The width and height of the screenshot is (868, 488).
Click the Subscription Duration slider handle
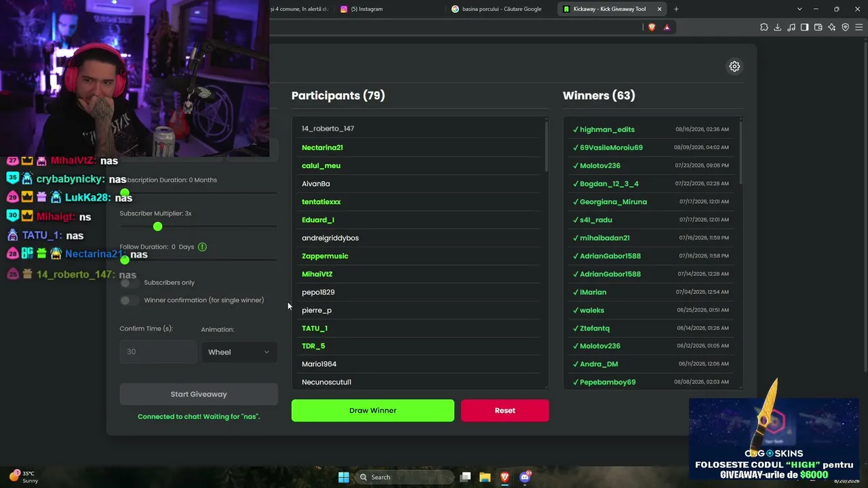125,193
